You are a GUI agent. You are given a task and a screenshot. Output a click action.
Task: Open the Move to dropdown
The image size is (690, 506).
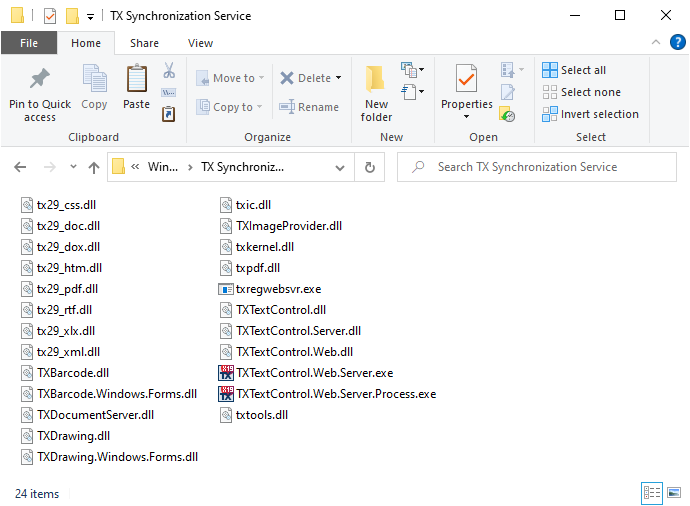click(230, 78)
